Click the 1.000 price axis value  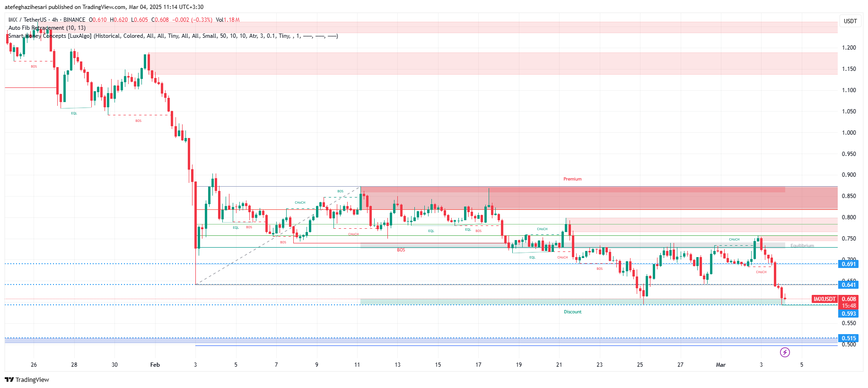tap(849, 133)
